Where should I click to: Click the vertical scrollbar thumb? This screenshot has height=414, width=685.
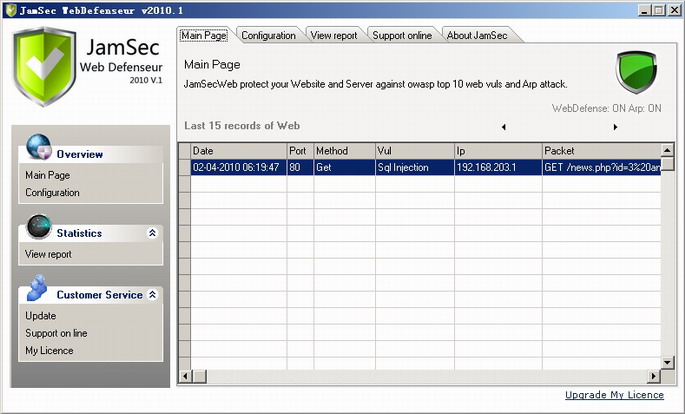click(x=667, y=164)
